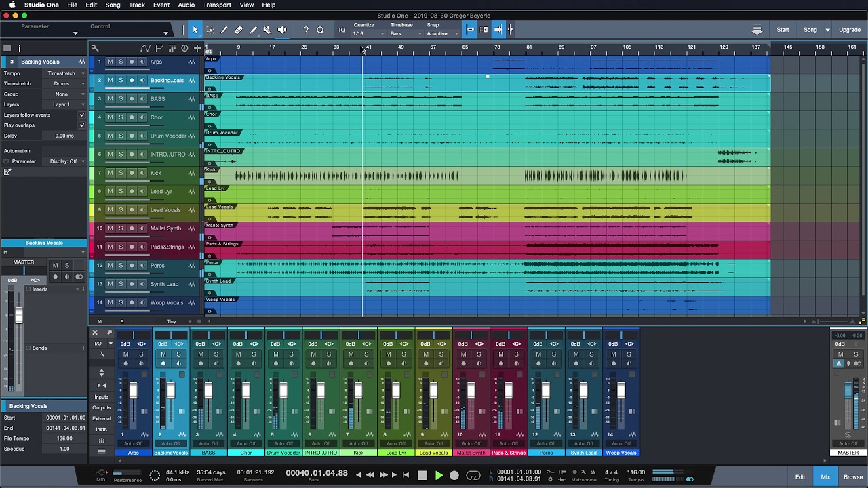The height and width of the screenshot is (488, 868).
Task: Click the Browse button
Action: pyautogui.click(x=853, y=477)
